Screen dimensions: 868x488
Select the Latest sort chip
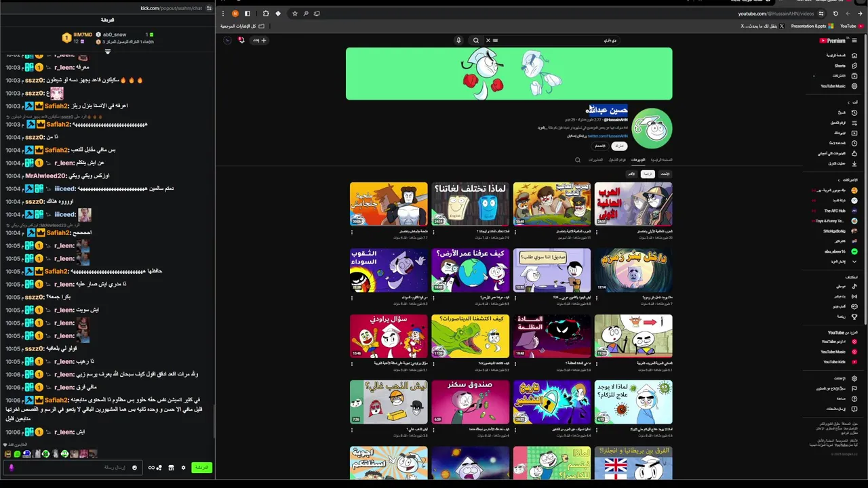[x=665, y=174]
